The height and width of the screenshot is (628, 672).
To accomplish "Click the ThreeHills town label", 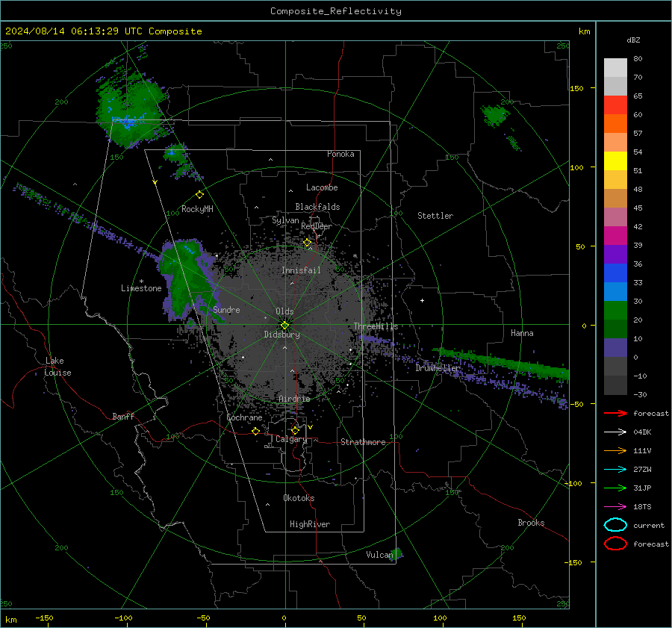I will pos(376,326).
